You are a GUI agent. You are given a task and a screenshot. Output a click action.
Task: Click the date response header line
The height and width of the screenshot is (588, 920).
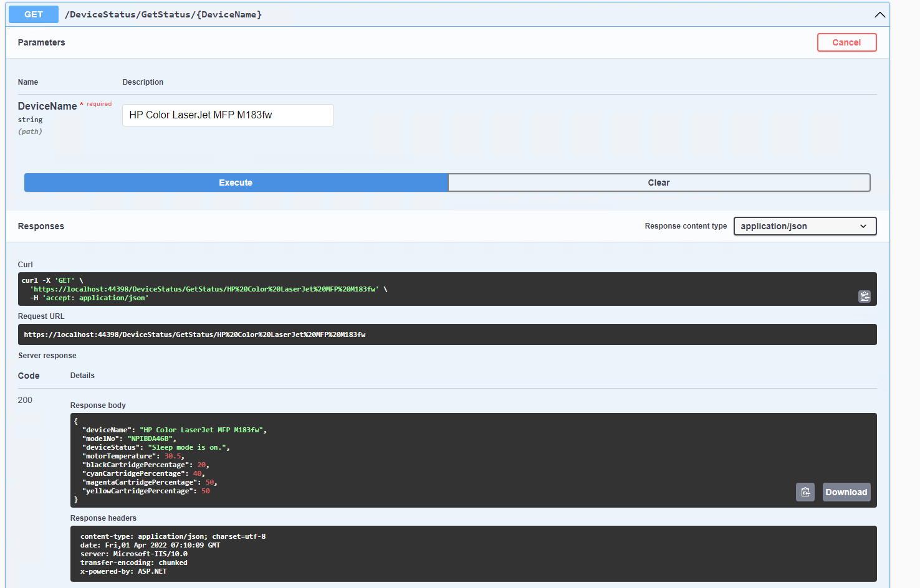(150, 545)
